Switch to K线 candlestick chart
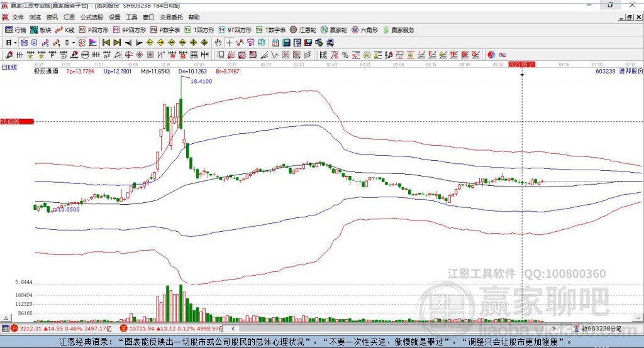 pyautogui.click(x=65, y=30)
